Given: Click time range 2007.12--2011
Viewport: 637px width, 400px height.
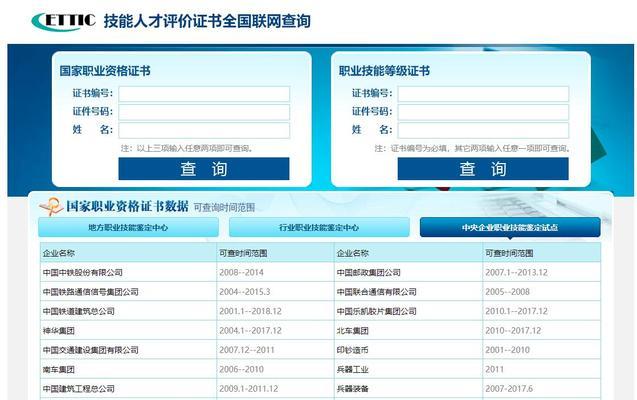Looking at the screenshot, I should 247,350.
